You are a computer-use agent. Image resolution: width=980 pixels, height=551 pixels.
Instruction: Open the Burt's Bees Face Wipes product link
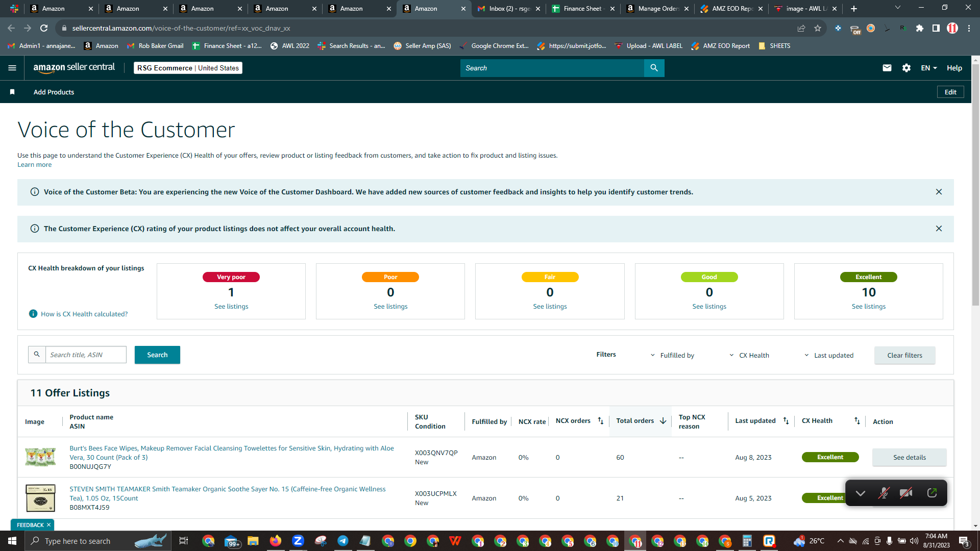tap(232, 453)
